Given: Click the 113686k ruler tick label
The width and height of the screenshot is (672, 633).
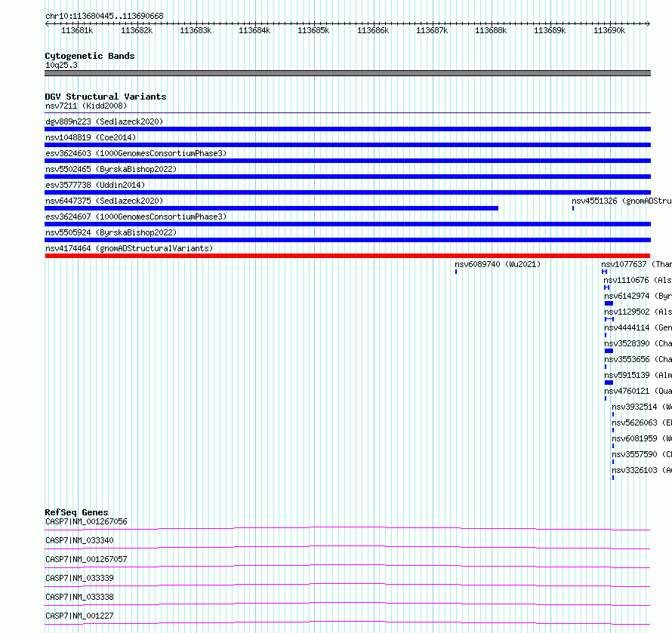Looking at the screenshot, I should tap(373, 30).
